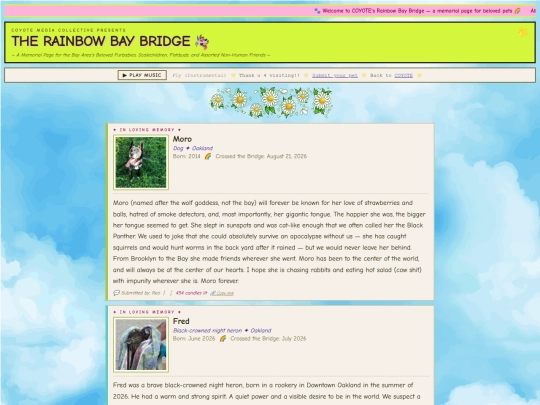Click The Rainbow Bay Bridge title
540x405 pixels.
101,41
